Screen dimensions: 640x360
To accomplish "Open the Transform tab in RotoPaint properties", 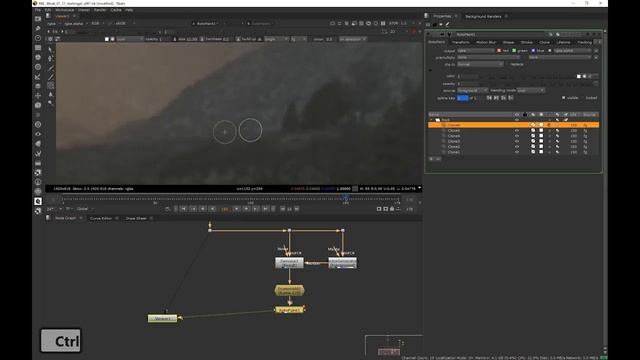I will [460, 42].
